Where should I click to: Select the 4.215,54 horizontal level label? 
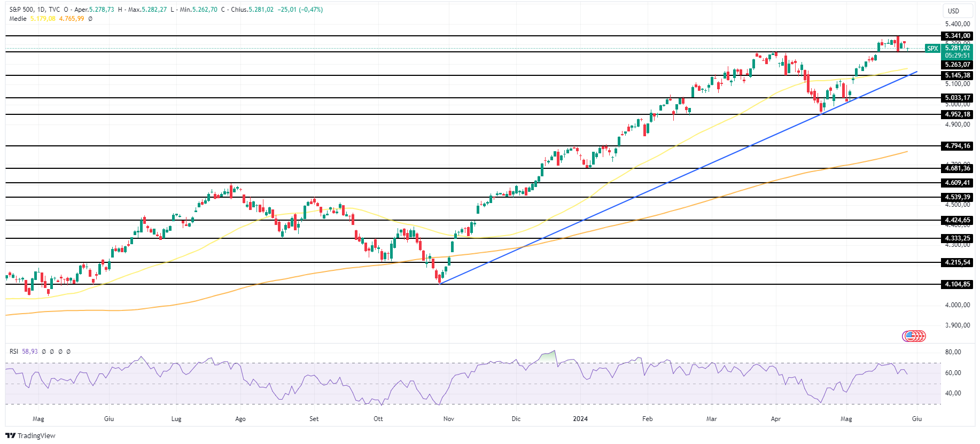(957, 262)
